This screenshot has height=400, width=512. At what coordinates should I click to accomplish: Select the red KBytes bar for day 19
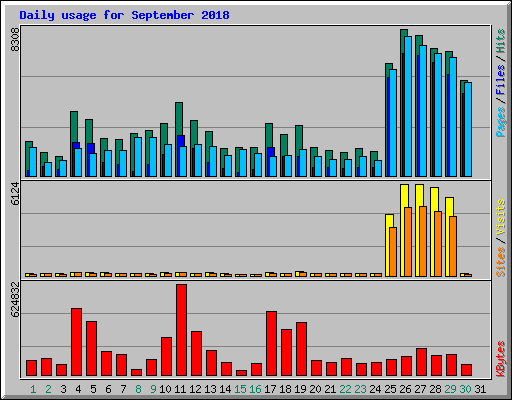[x=301, y=349]
